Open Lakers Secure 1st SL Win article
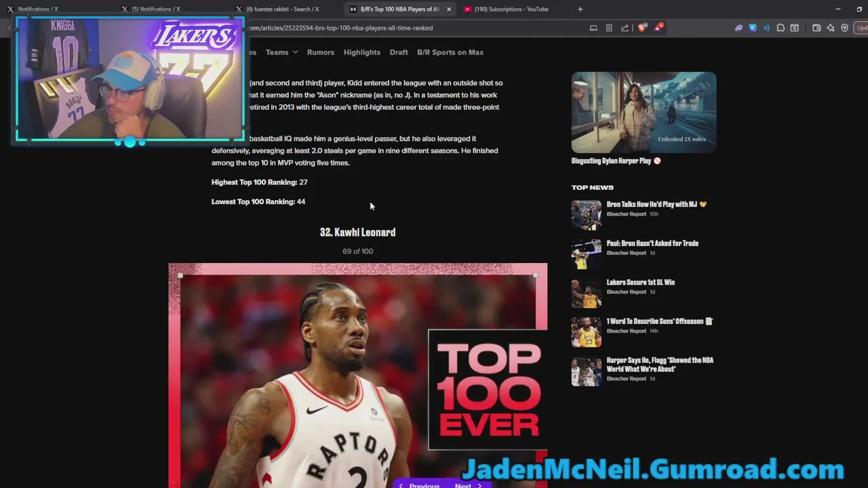868x488 pixels. pyautogui.click(x=641, y=282)
